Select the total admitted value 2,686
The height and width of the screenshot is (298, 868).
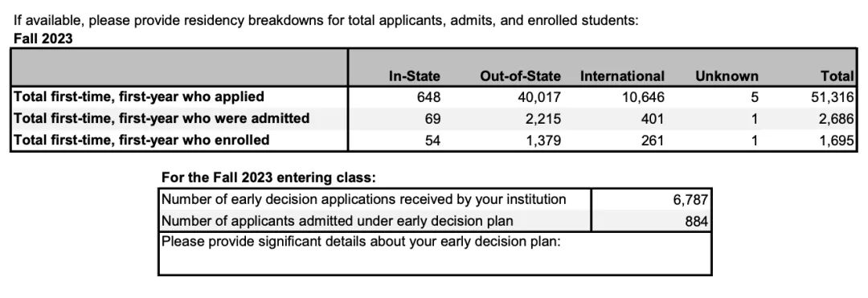[837, 119]
